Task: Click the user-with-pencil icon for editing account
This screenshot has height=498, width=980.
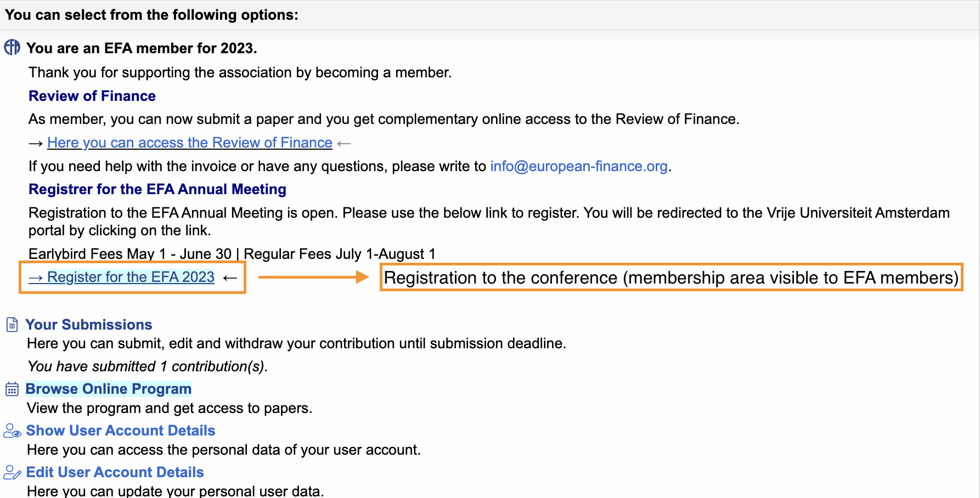Action: (12, 472)
